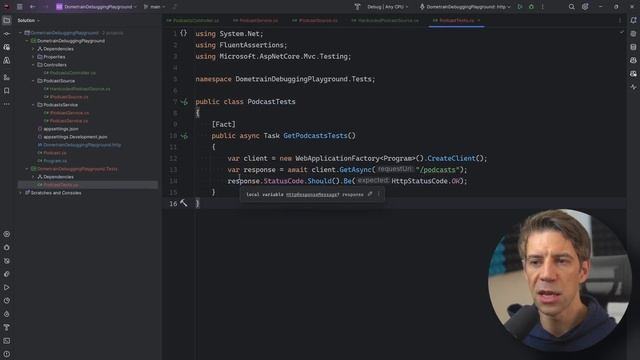Click the build solution hammer in toolbar
Viewport: 640px width, 360px height.
click(357, 7)
